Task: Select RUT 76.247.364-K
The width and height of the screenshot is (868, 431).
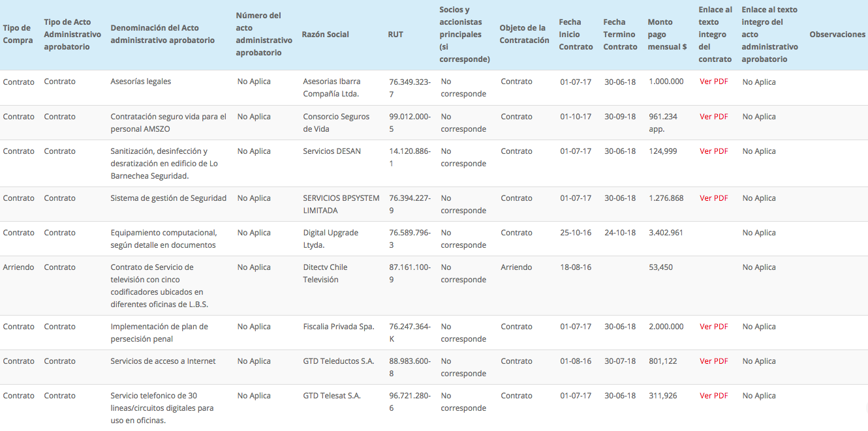Action: pos(410,333)
